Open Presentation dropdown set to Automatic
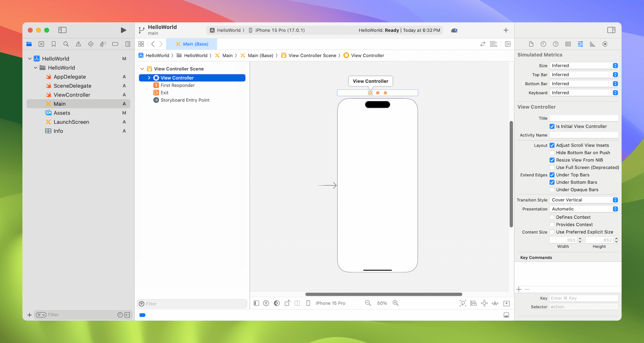The width and height of the screenshot is (644, 343). pos(584,209)
